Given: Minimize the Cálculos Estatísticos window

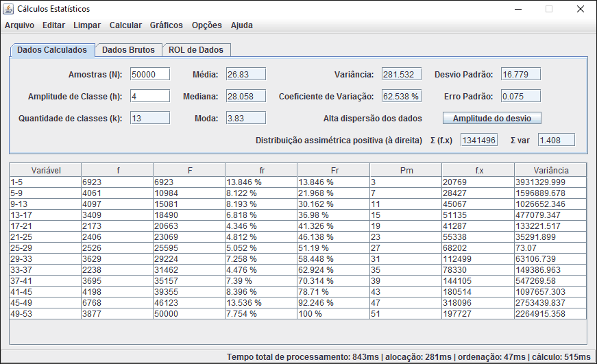Looking at the screenshot, I should tap(518, 9).
